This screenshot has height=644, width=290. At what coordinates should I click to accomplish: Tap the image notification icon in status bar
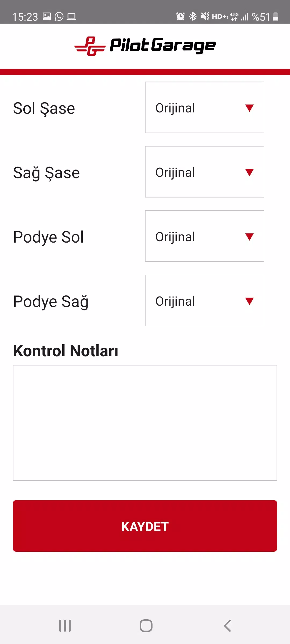tap(47, 17)
